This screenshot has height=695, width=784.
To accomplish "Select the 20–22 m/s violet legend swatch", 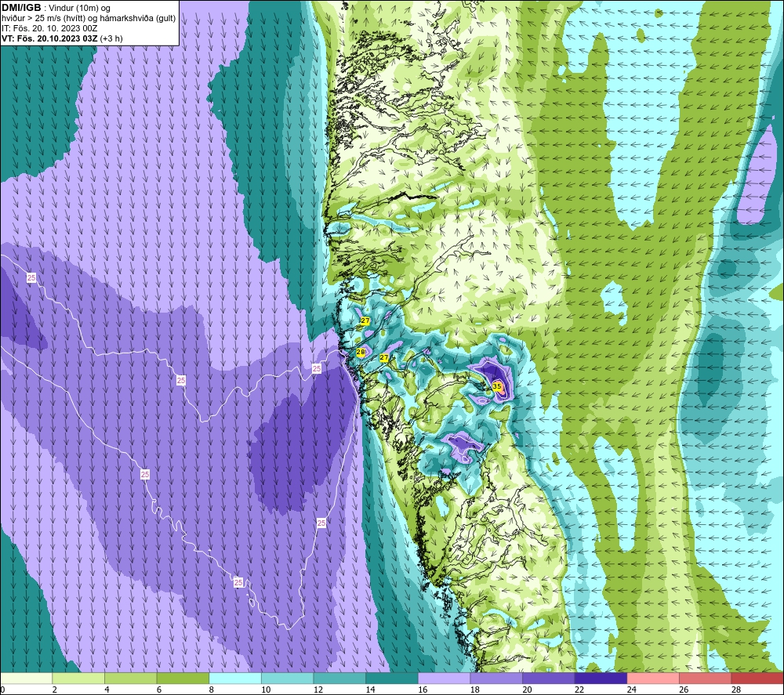I will click(549, 678).
